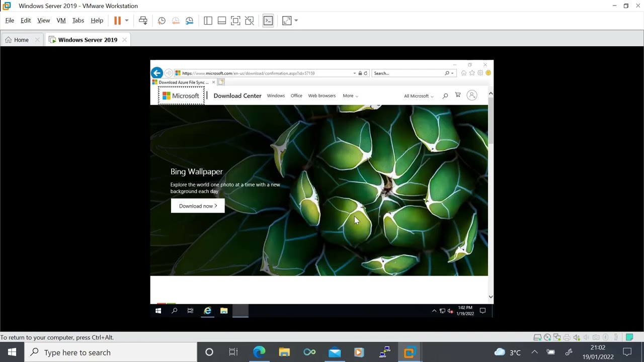
Task: Open the weather widget showing 3°C
Action: pos(508,352)
